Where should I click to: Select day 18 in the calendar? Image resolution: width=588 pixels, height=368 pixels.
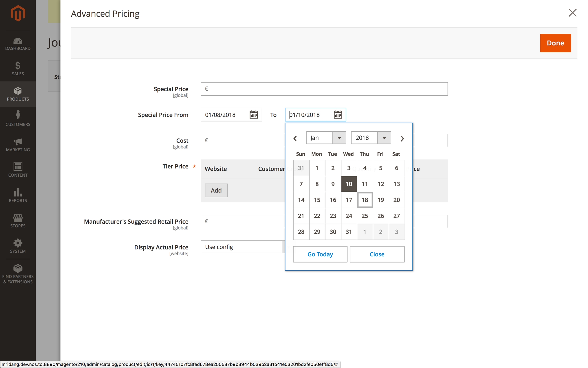point(365,200)
